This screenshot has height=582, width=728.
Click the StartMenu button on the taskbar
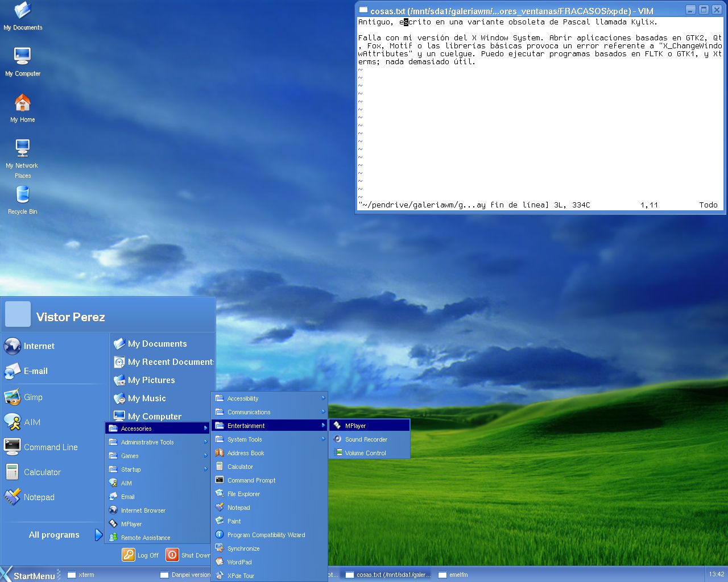click(x=28, y=575)
